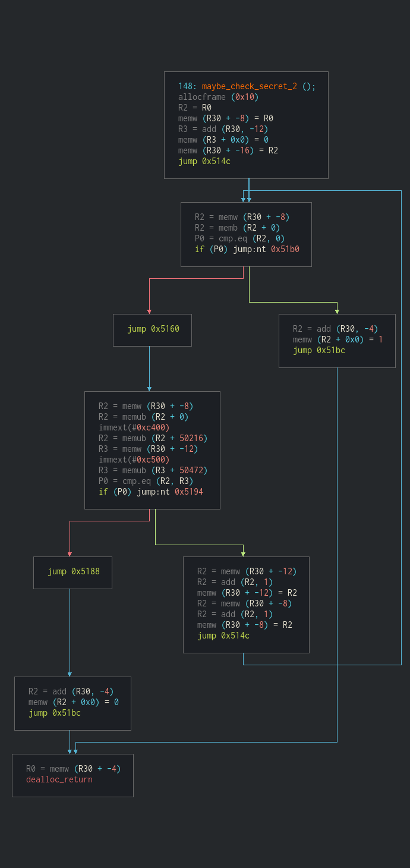The height and width of the screenshot is (868, 410).
Task: Click 'R3 = add (R30, -12)' instruction
Action: pos(223,129)
